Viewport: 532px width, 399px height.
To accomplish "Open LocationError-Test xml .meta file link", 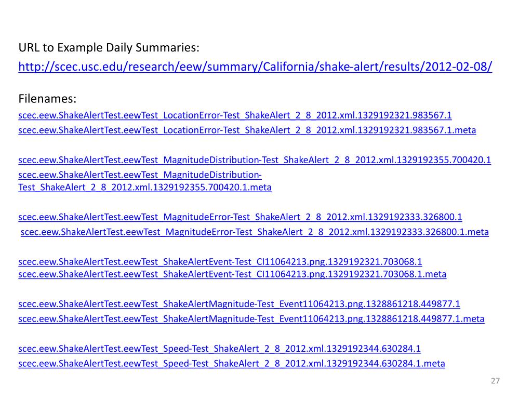I will coord(247,130).
